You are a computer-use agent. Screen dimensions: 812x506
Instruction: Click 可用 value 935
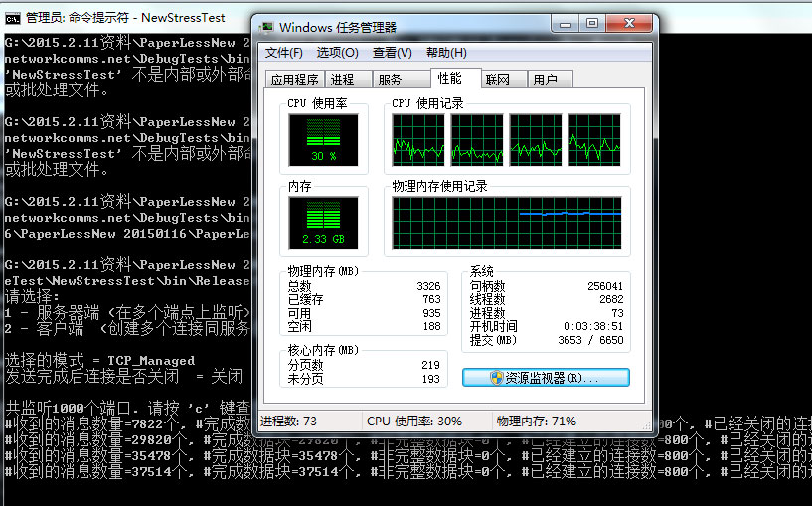[x=431, y=313]
